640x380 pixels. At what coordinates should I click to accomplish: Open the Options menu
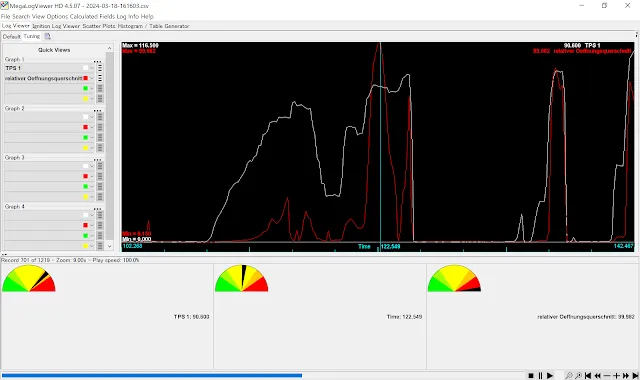tap(57, 16)
